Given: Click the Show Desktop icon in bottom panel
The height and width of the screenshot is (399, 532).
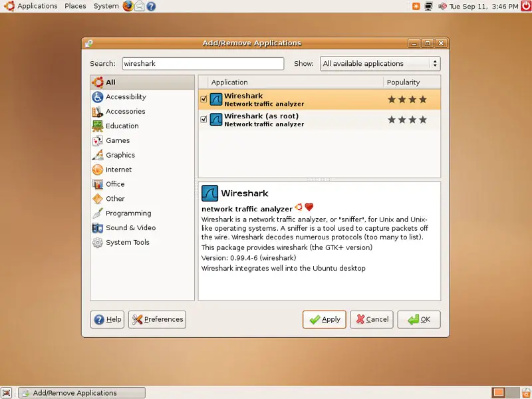Looking at the screenshot, I should (7, 392).
